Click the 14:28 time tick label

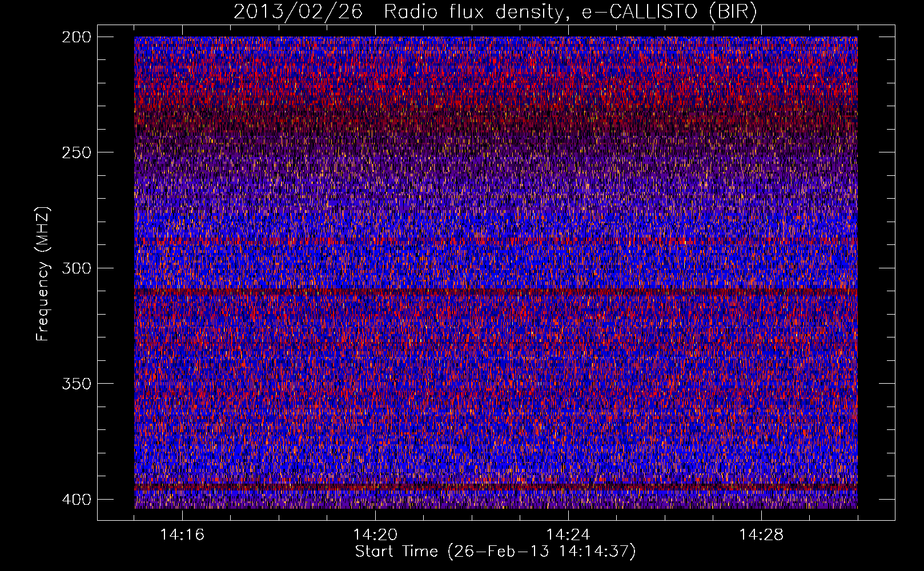pyautogui.click(x=761, y=535)
